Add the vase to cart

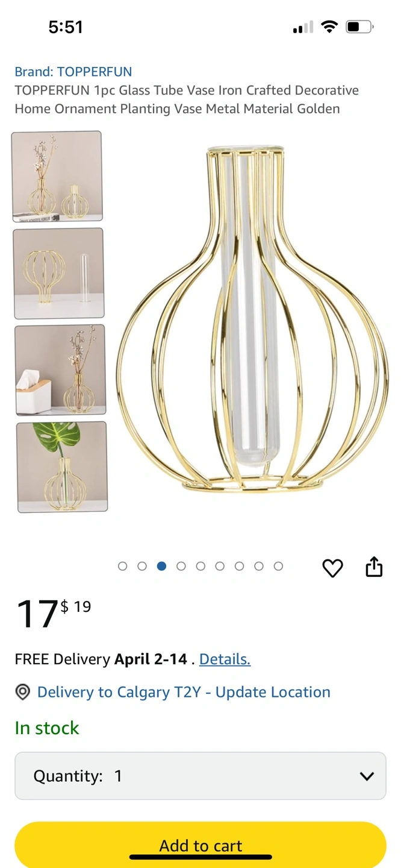click(200, 844)
